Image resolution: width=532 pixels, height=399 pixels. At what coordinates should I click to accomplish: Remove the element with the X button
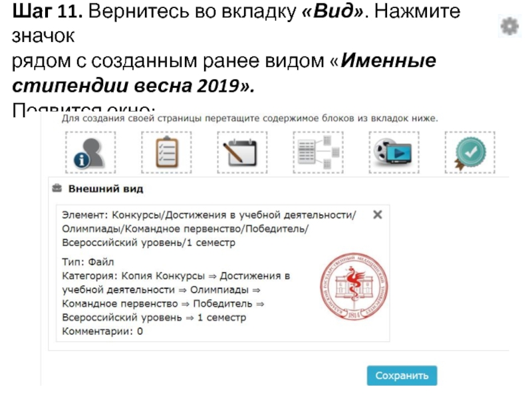[377, 214]
